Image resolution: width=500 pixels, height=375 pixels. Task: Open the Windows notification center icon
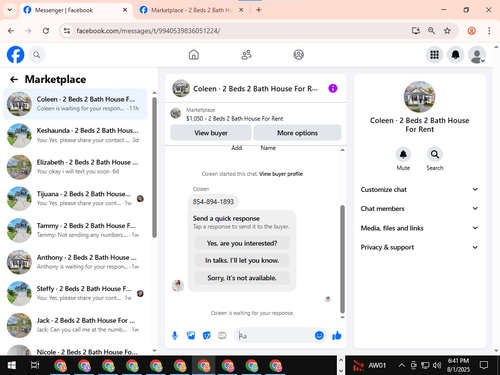click(483, 365)
